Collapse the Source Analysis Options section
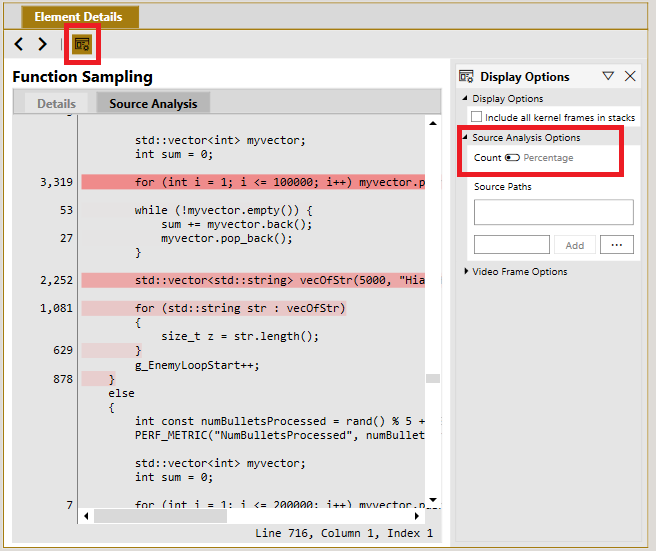 (x=465, y=137)
